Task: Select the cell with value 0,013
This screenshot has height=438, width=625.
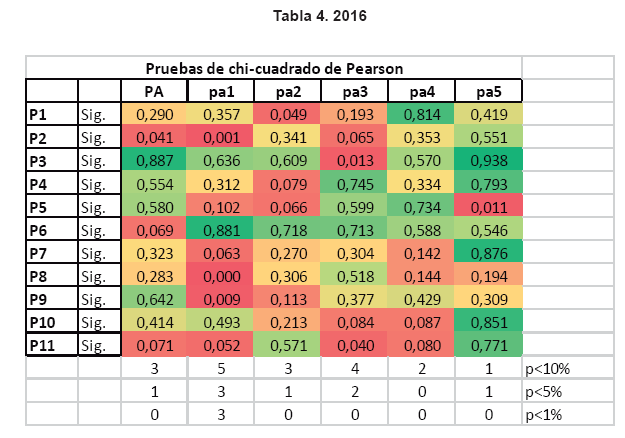Action: [x=354, y=159]
